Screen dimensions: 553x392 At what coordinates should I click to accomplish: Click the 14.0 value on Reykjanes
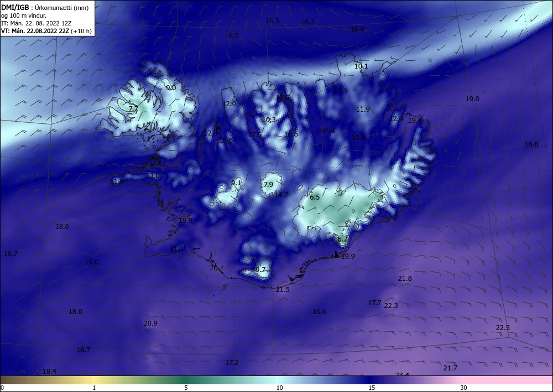point(176,249)
